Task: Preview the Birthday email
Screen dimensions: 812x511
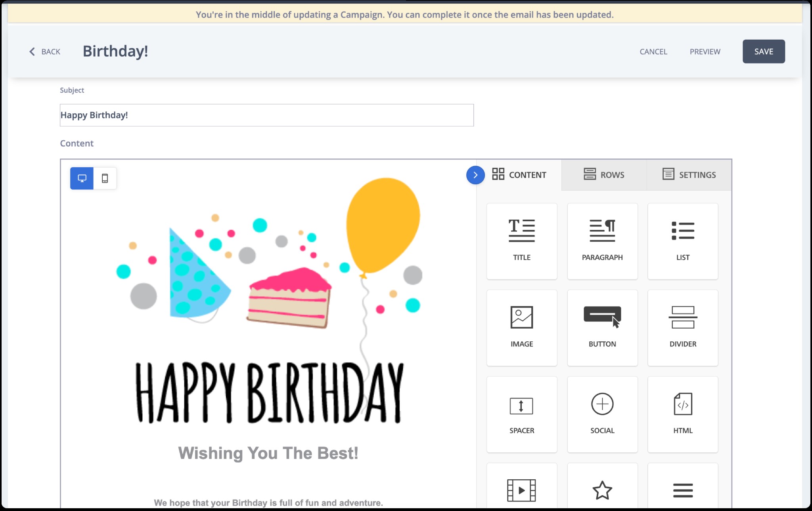Action: pos(705,52)
